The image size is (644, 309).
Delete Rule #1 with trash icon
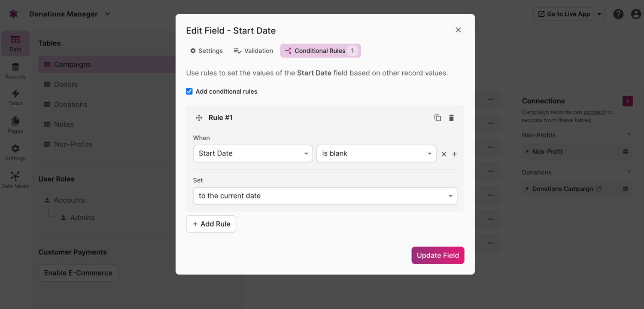click(x=451, y=118)
